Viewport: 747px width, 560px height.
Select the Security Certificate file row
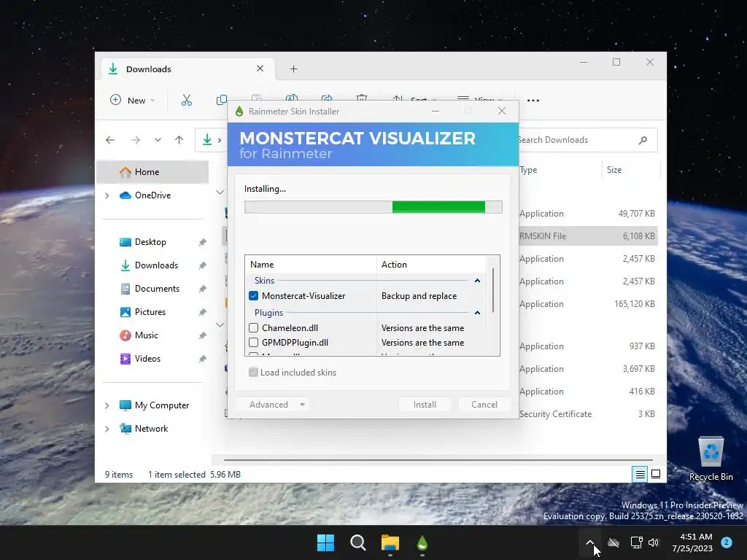tap(588, 414)
